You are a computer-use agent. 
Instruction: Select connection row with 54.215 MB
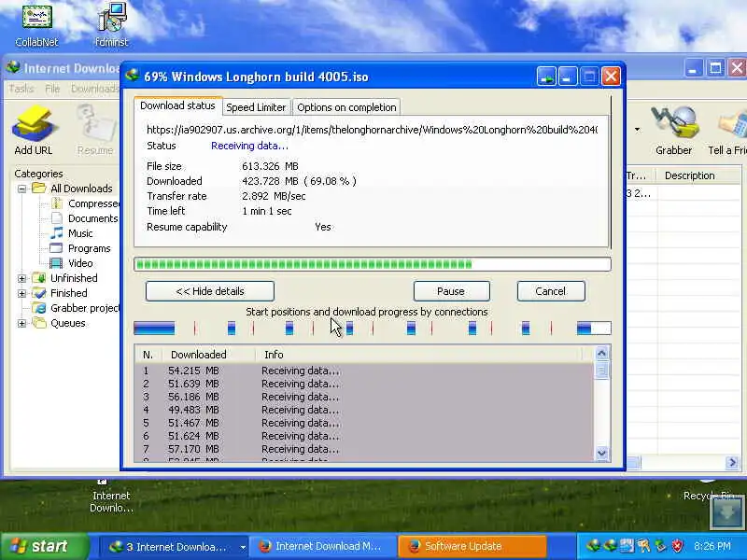[364, 371]
